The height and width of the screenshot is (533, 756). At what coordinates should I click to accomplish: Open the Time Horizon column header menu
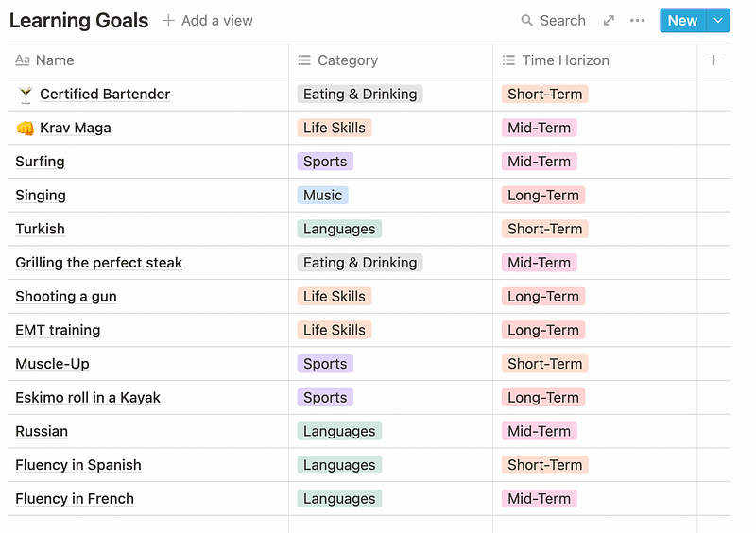coord(565,60)
